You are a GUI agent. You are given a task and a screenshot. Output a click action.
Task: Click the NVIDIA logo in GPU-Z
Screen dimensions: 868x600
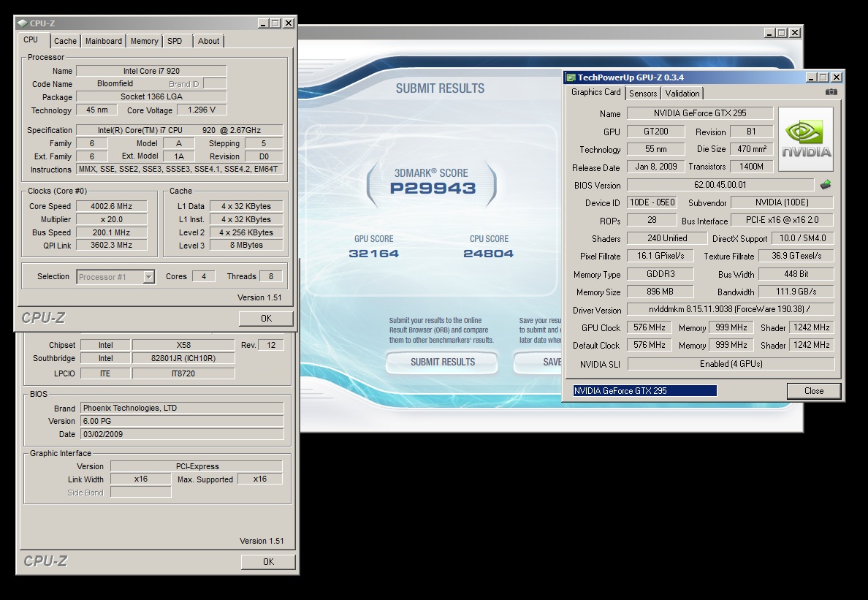point(805,139)
